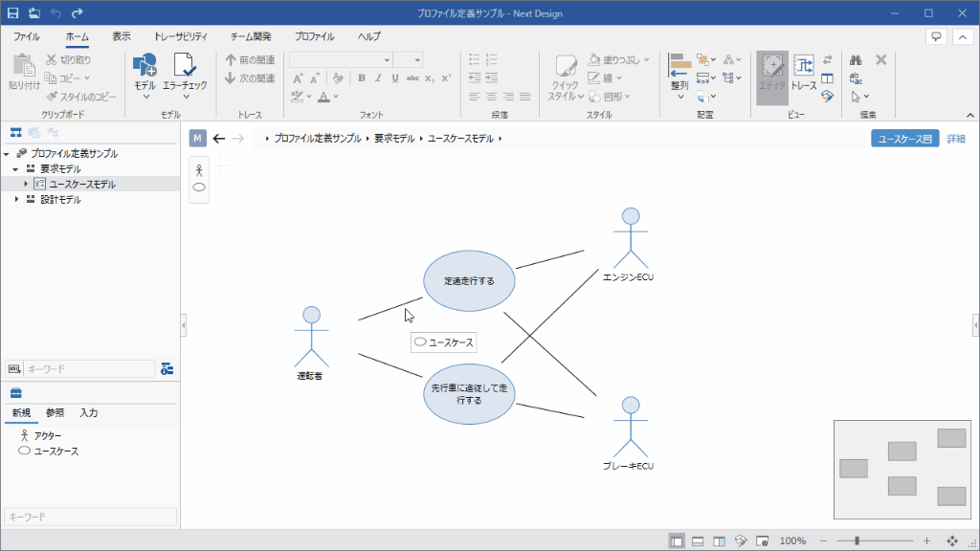Image resolution: width=980 pixels, height=551 pixels.
Task: Open the チーム開発 ribbon tab
Action: click(251, 37)
